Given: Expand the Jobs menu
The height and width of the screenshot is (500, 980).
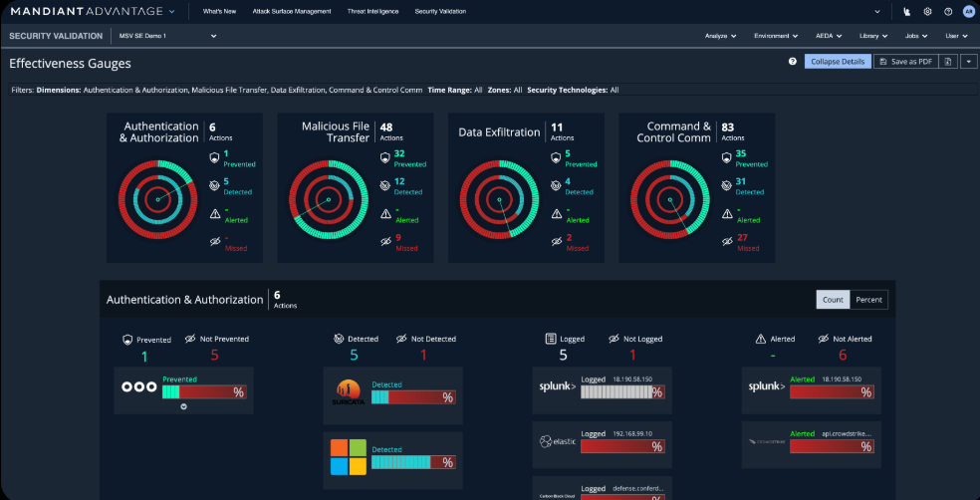Looking at the screenshot, I should coord(916,36).
